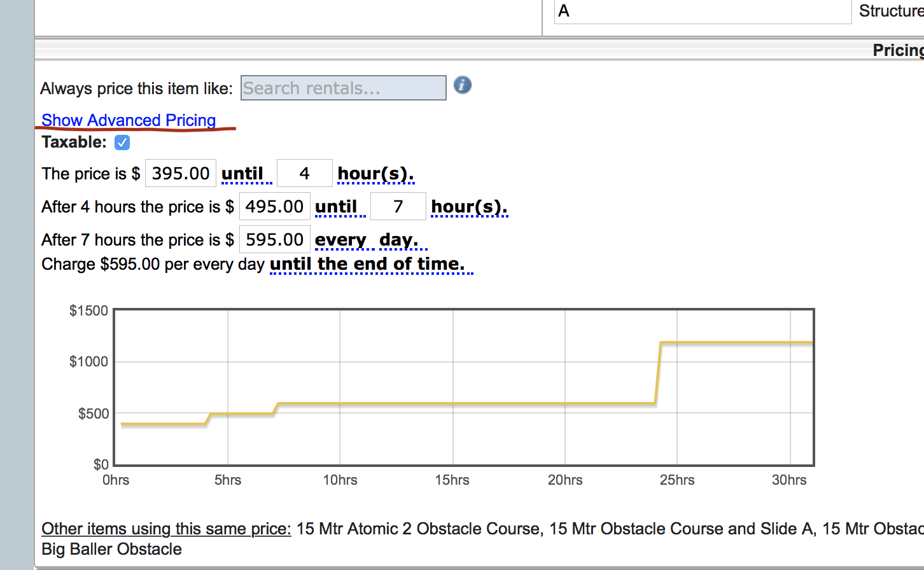The image size is (924, 570).
Task: Click the 495.00 price field
Action: click(x=274, y=207)
